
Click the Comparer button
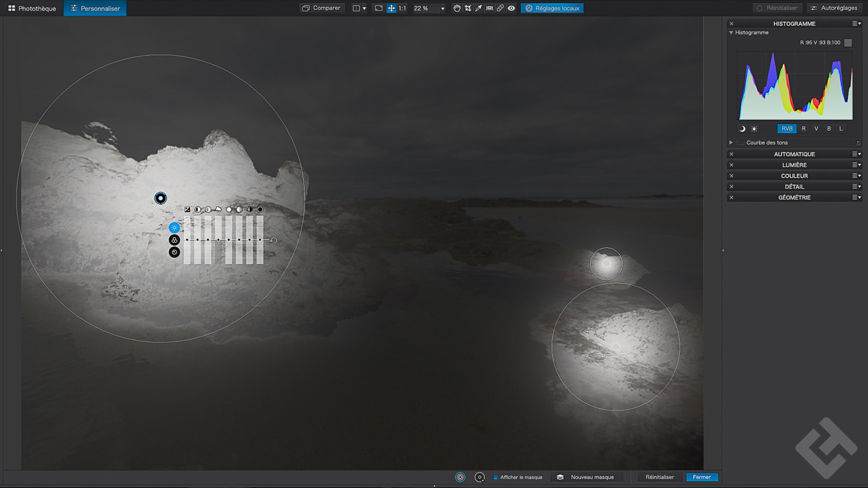(x=321, y=8)
